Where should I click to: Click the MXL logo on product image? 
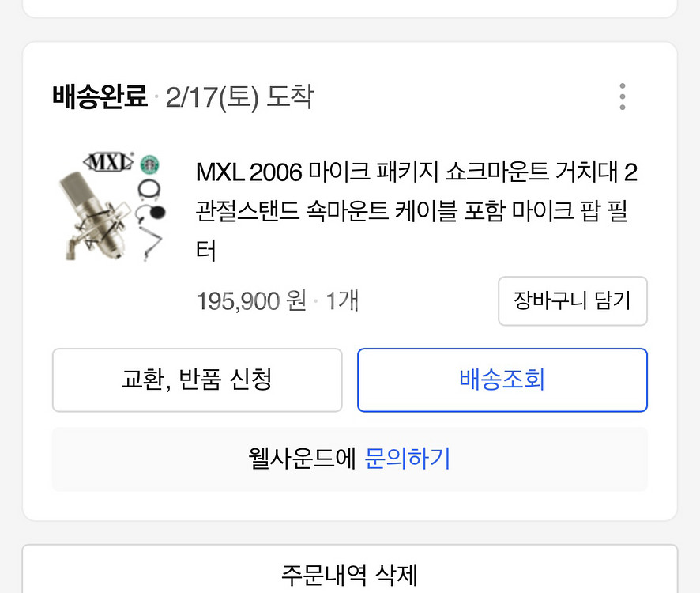pyautogui.click(x=108, y=162)
